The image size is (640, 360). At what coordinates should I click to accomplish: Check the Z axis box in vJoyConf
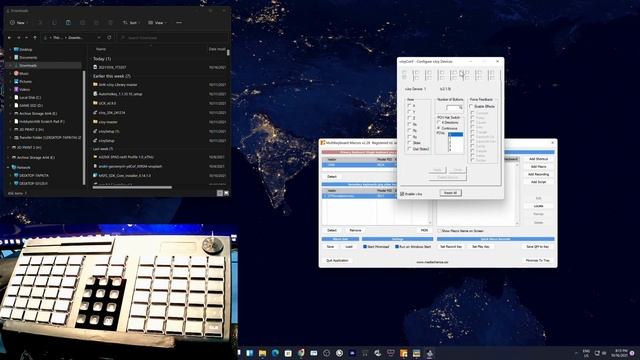point(409,118)
